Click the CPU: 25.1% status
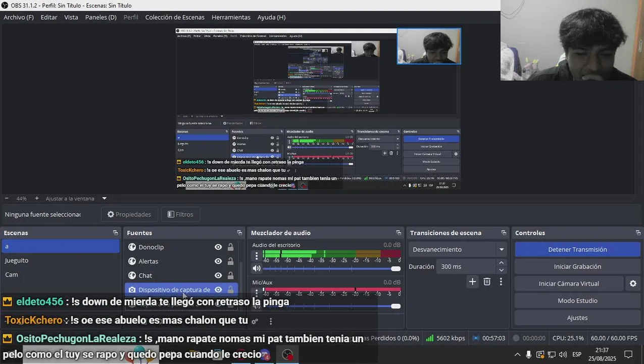The height and width of the screenshot is (364, 644). (568, 338)
